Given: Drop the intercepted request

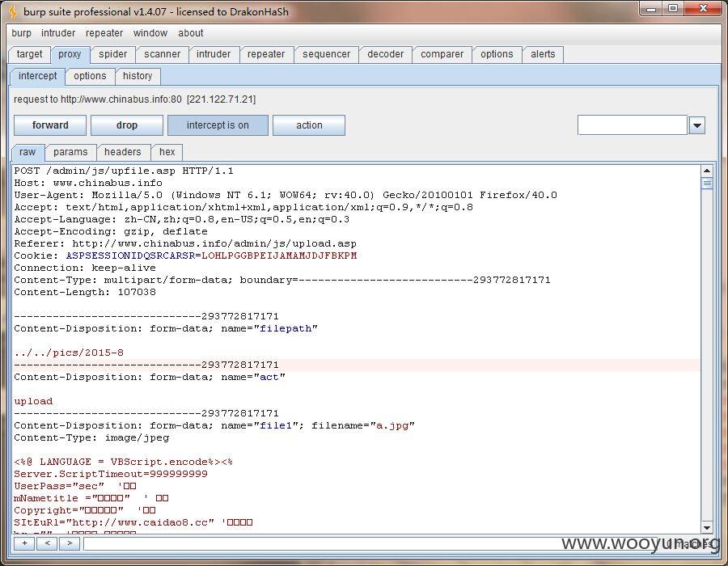Looking at the screenshot, I should 127,125.
